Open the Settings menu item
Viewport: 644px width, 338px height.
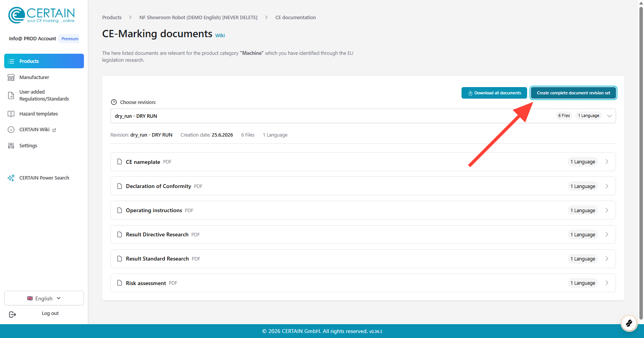tap(44, 146)
